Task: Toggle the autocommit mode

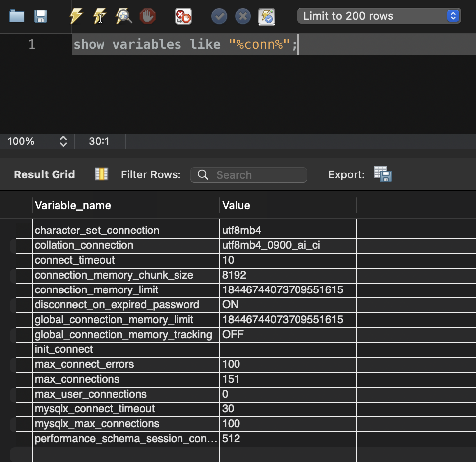Action: coord(267,16)
